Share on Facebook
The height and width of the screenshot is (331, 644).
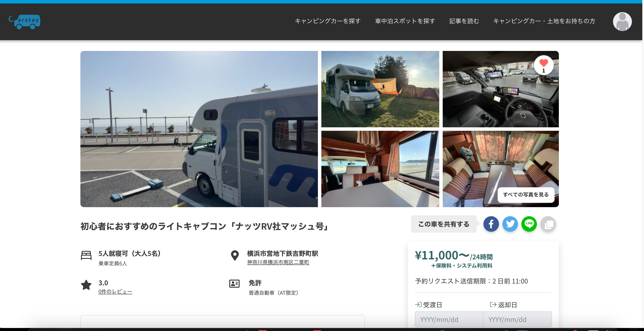click(x=491, y=224)
